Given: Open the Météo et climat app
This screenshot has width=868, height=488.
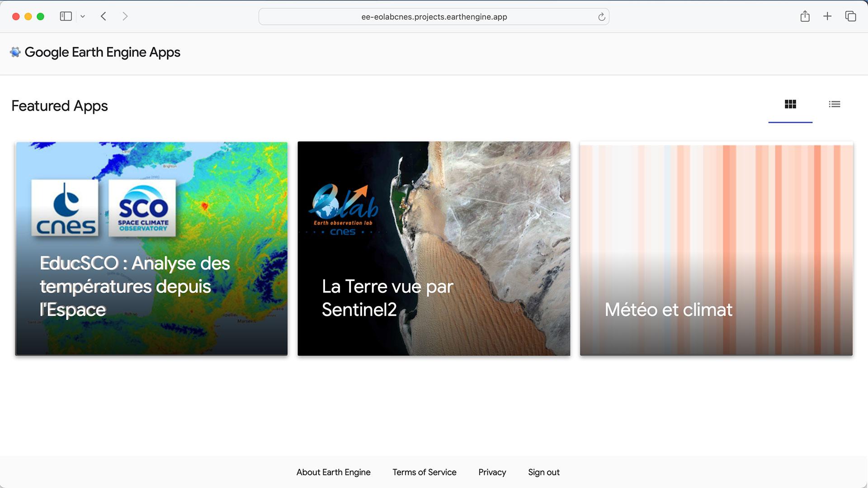Looking at the screenshot, I should pyautogui.click(x=715, y=248).
